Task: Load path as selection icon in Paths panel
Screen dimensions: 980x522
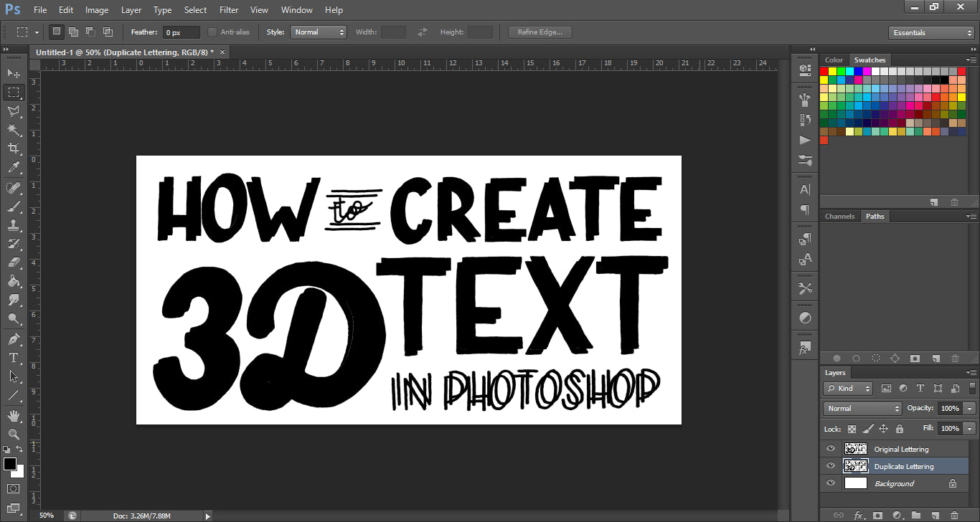Action: click(x=876, y=359)
